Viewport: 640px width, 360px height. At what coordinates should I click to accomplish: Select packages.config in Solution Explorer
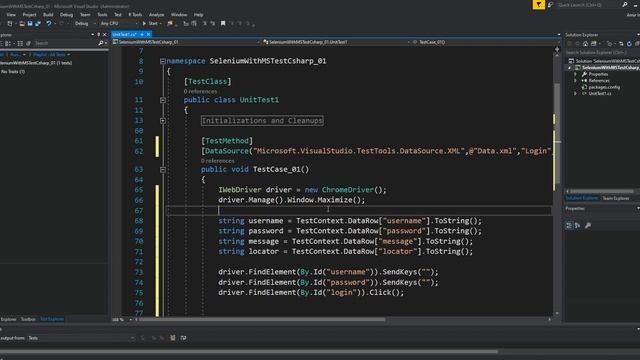[604, 87]
